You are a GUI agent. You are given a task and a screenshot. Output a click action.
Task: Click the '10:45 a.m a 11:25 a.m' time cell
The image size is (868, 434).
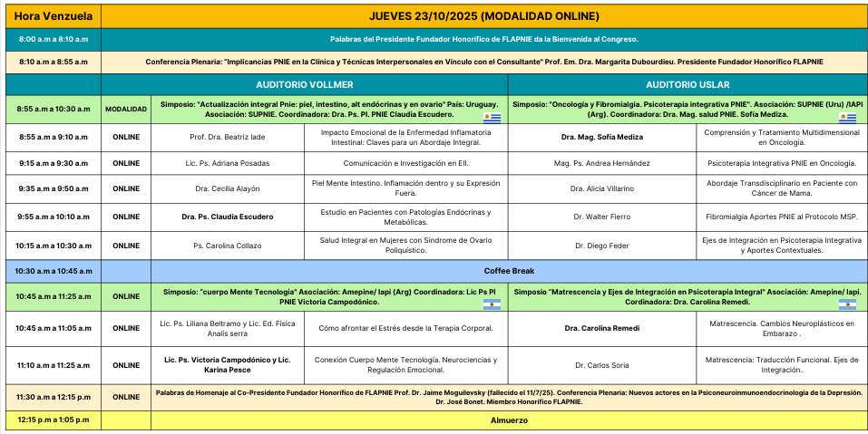(54, 296)
